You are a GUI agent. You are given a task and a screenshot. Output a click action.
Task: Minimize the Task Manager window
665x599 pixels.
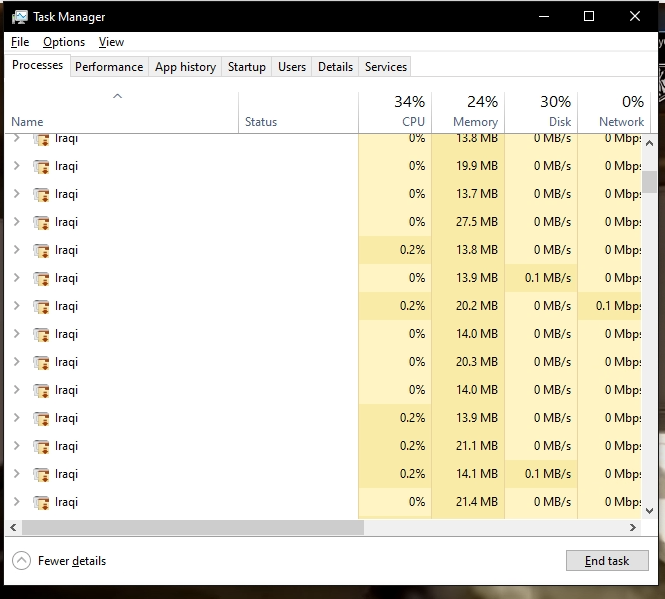click(544, 16)
